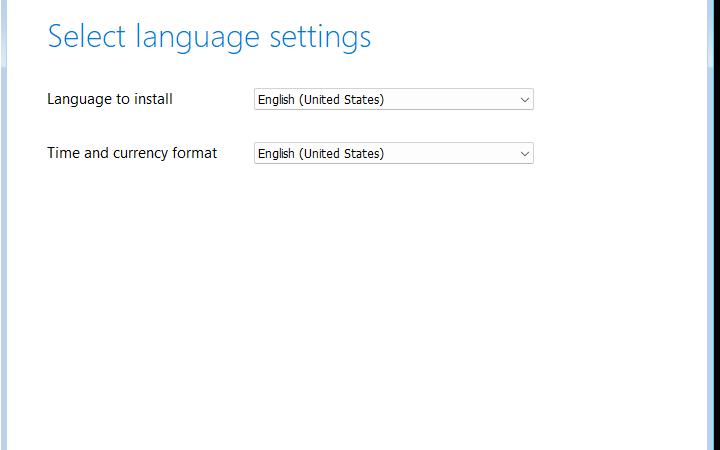720x450 pixels.
Task: Open the Time and currency format combo box
Action: click(393, 154)
